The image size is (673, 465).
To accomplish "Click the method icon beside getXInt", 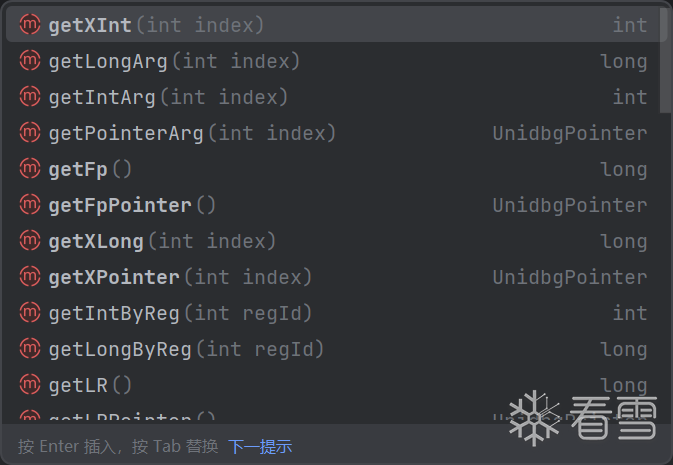I will [x=30, y=25].
